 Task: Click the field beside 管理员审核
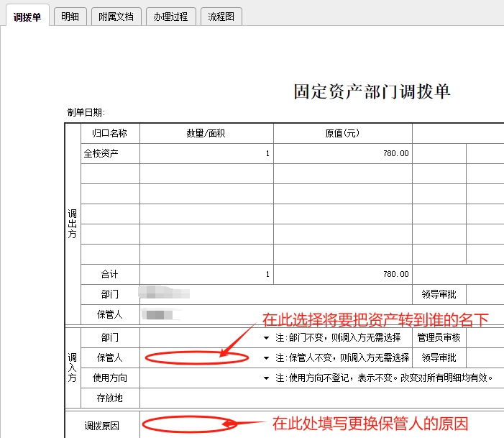tap(485, 337)
